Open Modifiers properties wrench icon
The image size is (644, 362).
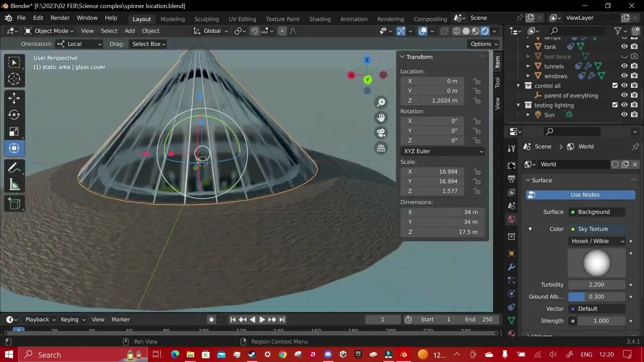[x=511, y=267]
